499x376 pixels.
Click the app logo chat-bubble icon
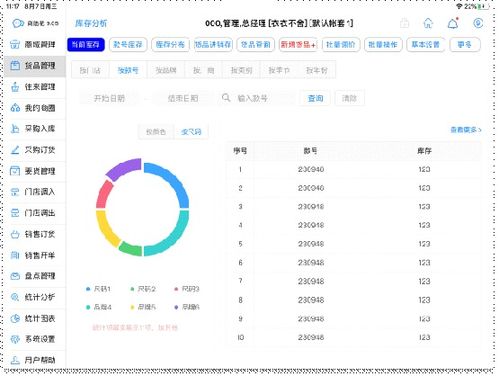[x=18, y=23]
